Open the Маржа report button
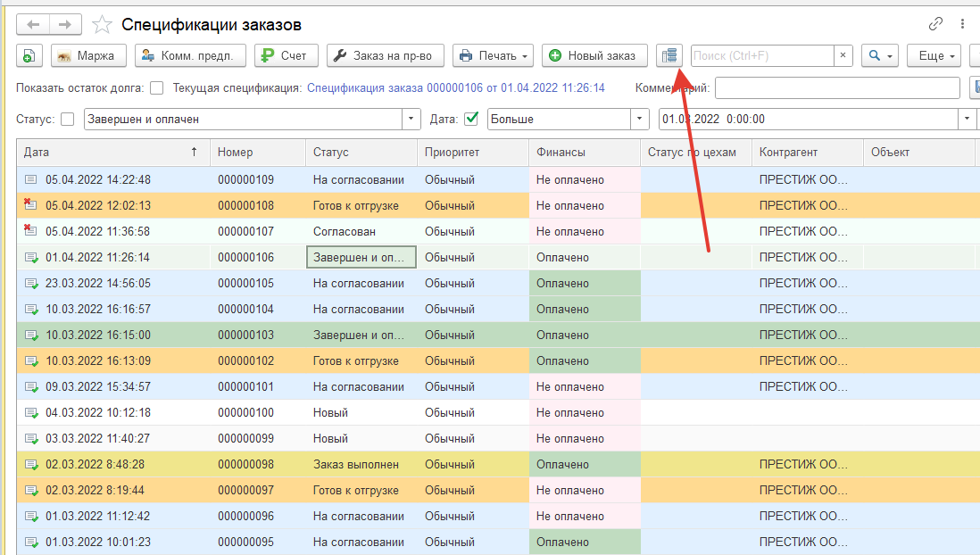The height and width of the screenshot is (555, 980). (88, 55)
